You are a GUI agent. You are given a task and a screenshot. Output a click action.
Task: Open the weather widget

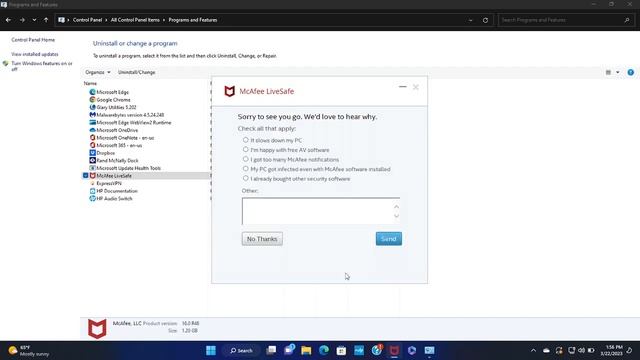pos(29,351)
